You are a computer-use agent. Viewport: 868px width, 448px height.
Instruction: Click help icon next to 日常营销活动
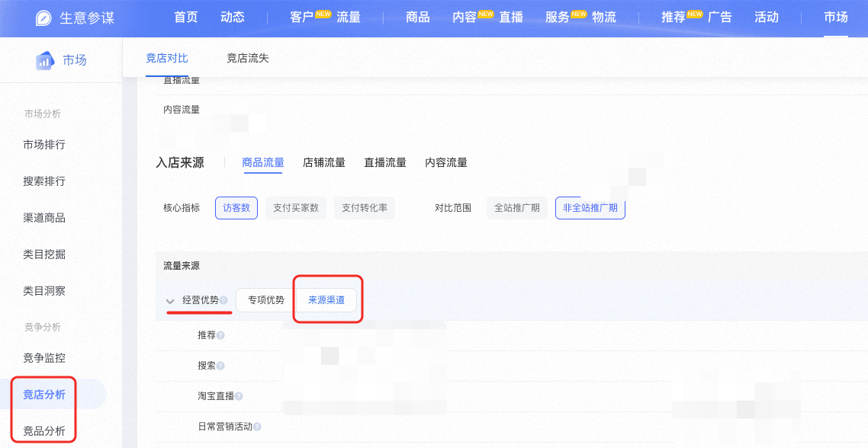(257, 427)
